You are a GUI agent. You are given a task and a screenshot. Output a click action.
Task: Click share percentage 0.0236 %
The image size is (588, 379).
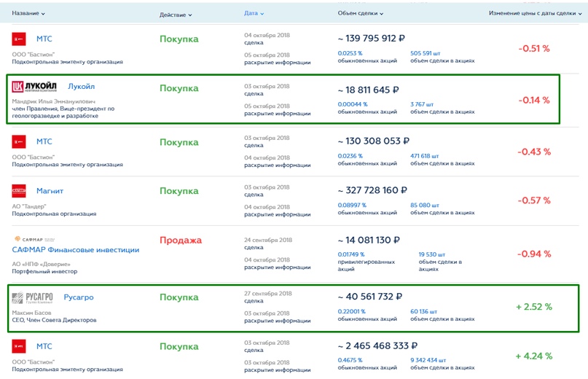350,156
